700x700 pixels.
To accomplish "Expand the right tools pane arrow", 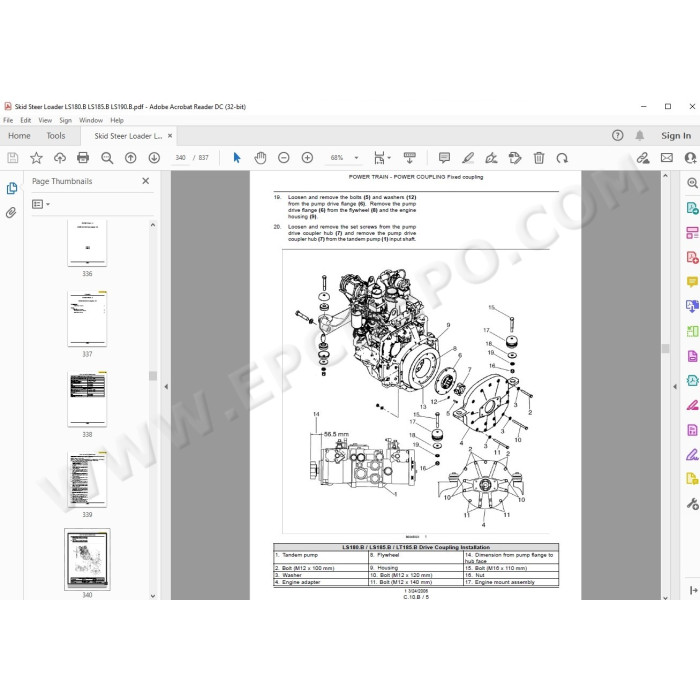I will click(x=693, y=590).
